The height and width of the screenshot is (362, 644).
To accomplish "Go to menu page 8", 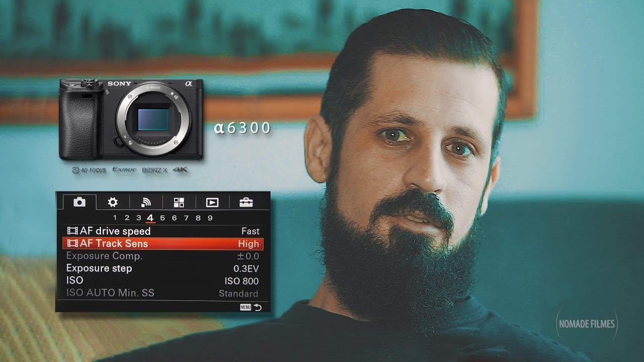I will click(x=198, y=218).
